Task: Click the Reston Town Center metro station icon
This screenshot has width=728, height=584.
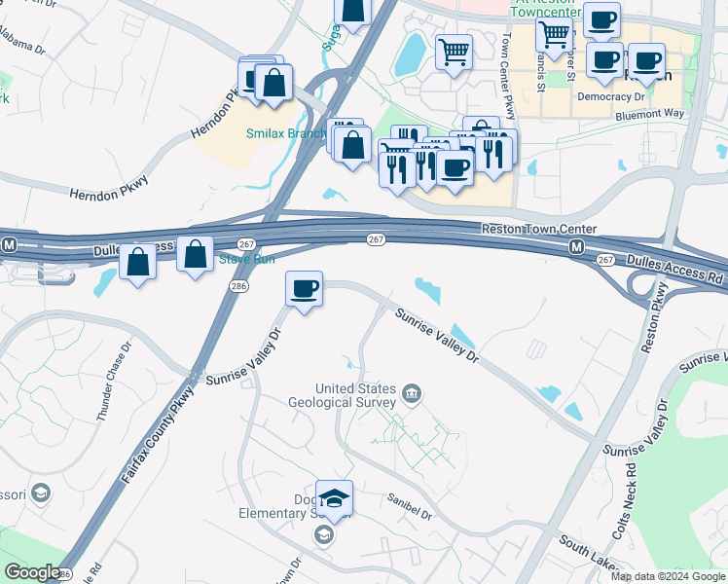Action: click(x=576, y=247)
